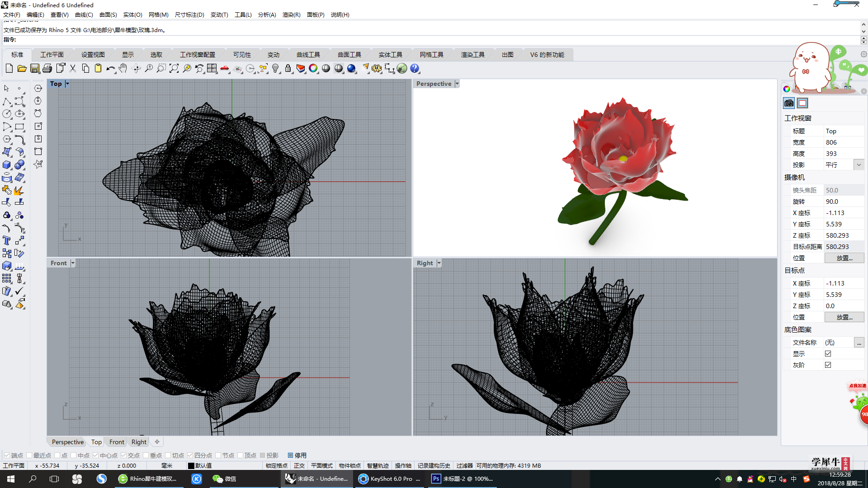This screenshot has height=488, width=868.
Task: Toggle the 交点 osnap checkbox
Action: pos(123,455)
